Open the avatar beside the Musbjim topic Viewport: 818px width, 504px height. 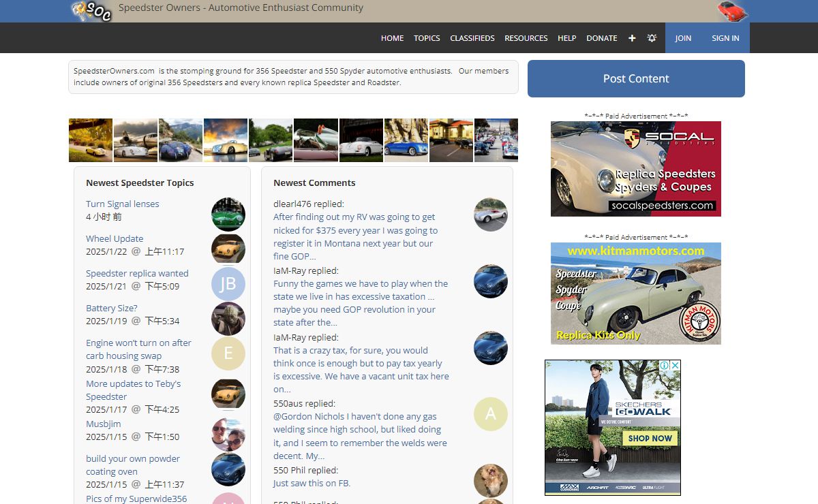click(x=228, y=435)
